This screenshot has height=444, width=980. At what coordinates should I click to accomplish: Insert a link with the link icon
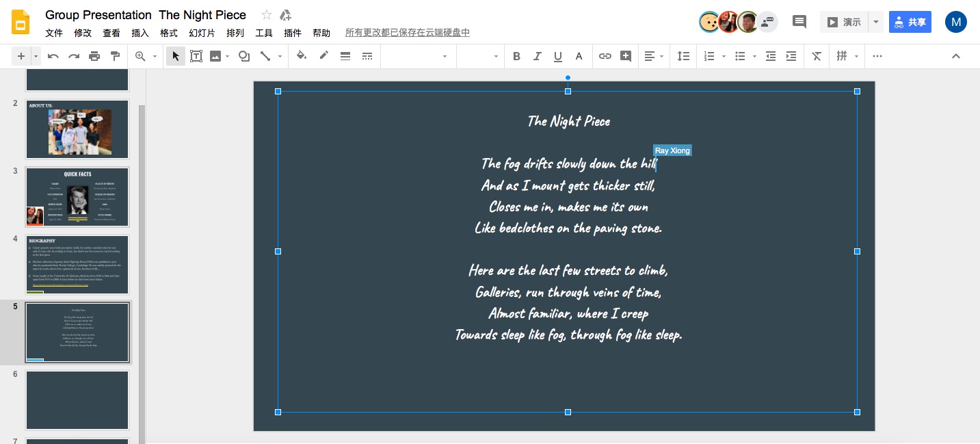605,56
